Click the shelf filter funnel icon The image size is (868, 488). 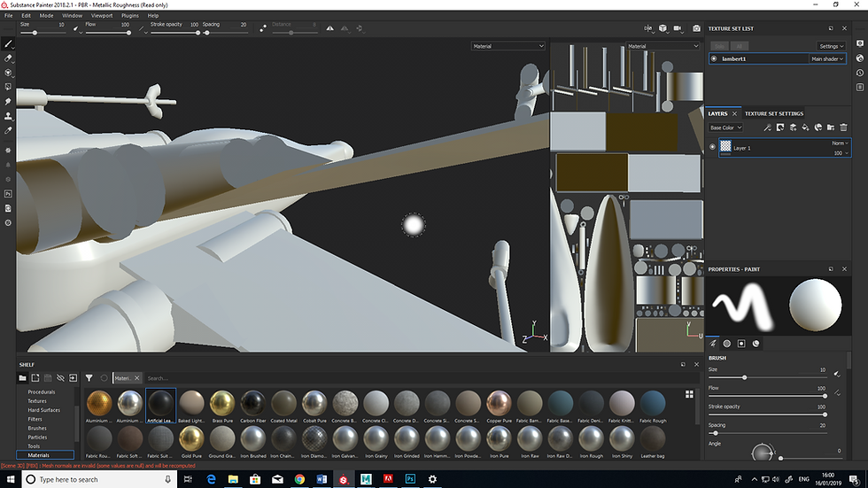coord(89,378)
